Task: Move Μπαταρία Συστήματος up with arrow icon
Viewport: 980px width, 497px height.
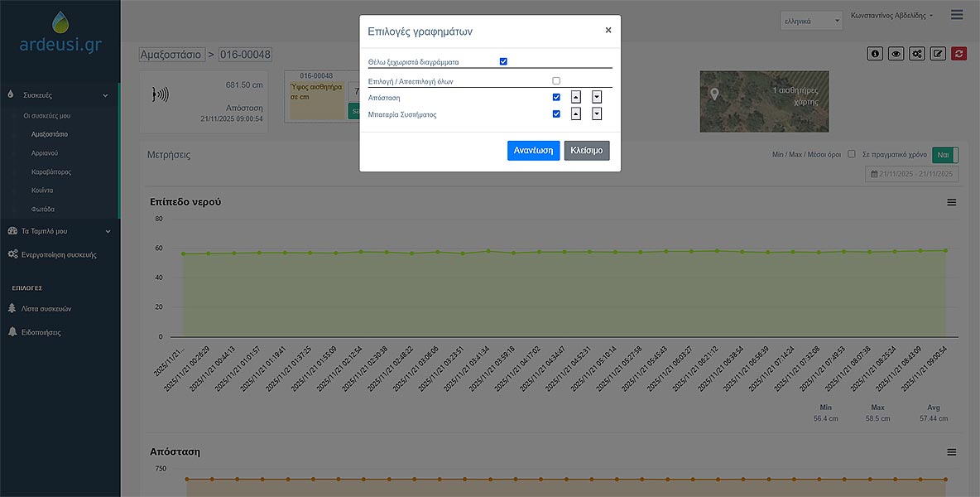Action: (x=576, y=114)
